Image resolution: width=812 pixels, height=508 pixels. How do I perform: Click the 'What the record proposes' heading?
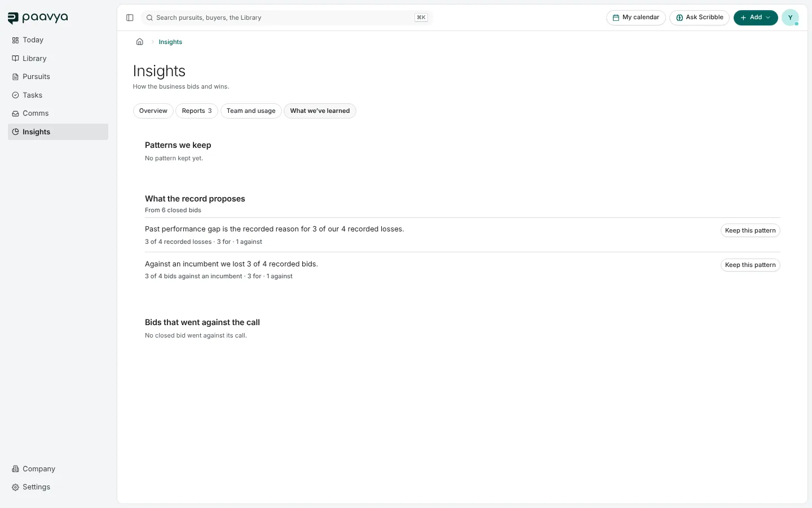click(195, 199)
